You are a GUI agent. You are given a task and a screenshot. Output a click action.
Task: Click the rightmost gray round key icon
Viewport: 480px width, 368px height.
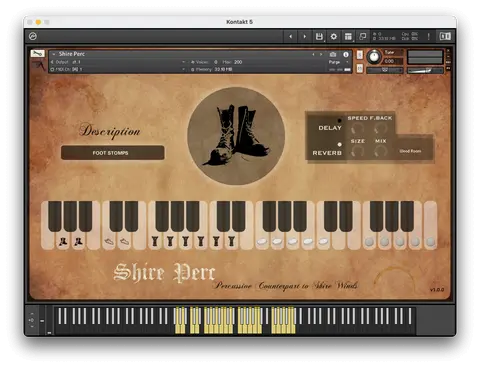click(430, 241)
